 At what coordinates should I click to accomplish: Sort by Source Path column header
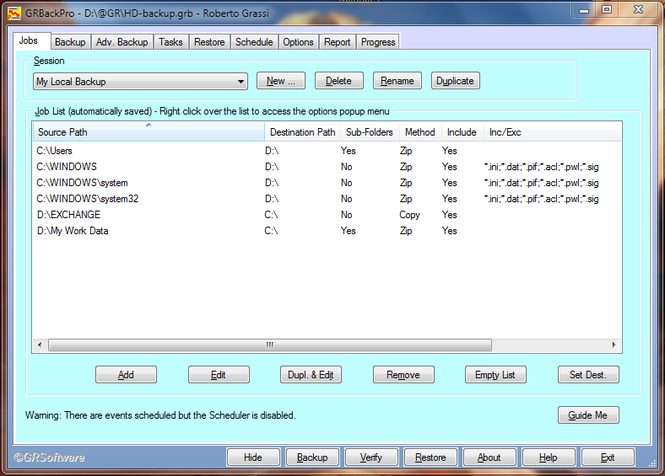(149, 132)
